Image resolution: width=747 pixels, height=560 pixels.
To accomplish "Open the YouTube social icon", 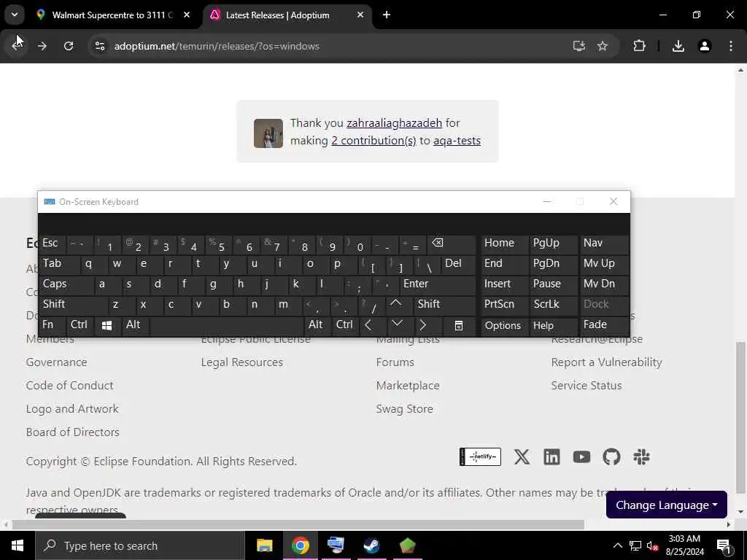I will pyautogui.click(x=581, y=457).
